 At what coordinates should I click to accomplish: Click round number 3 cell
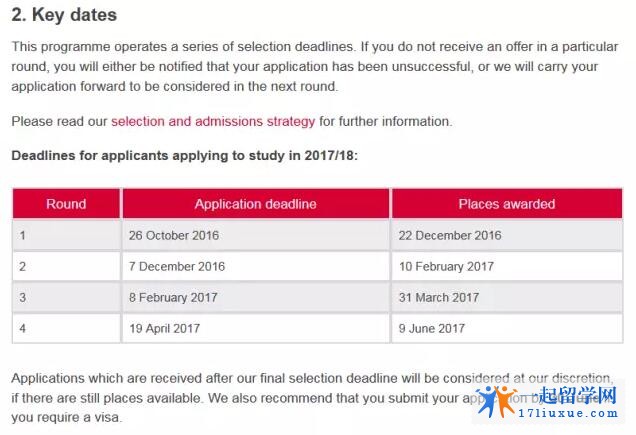point(66,297)
